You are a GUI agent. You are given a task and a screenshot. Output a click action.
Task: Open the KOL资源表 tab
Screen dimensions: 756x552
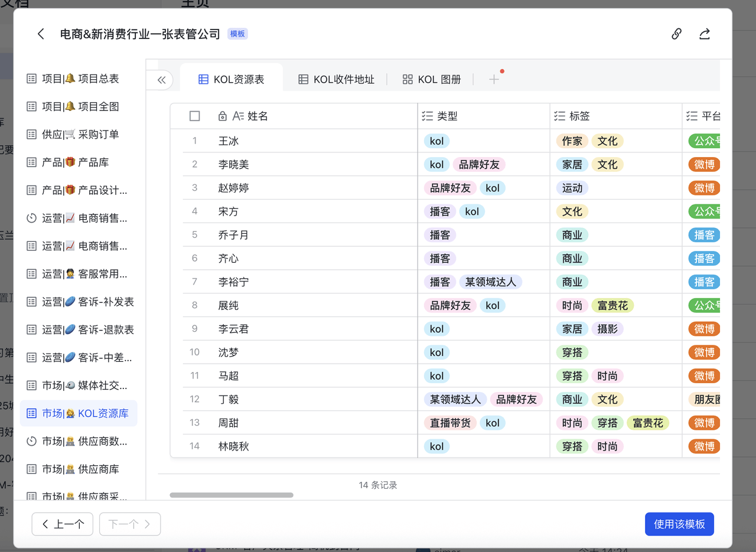click(231, 79)
